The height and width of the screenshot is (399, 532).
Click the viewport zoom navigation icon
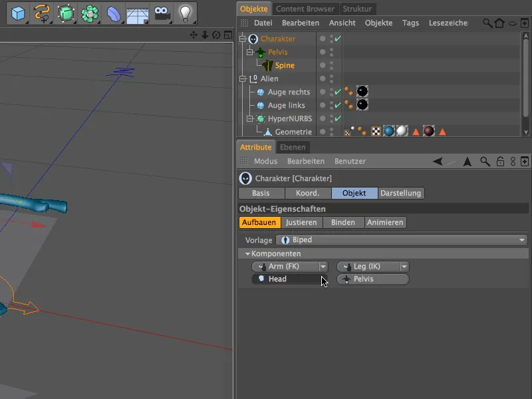[x=205, y=35]
